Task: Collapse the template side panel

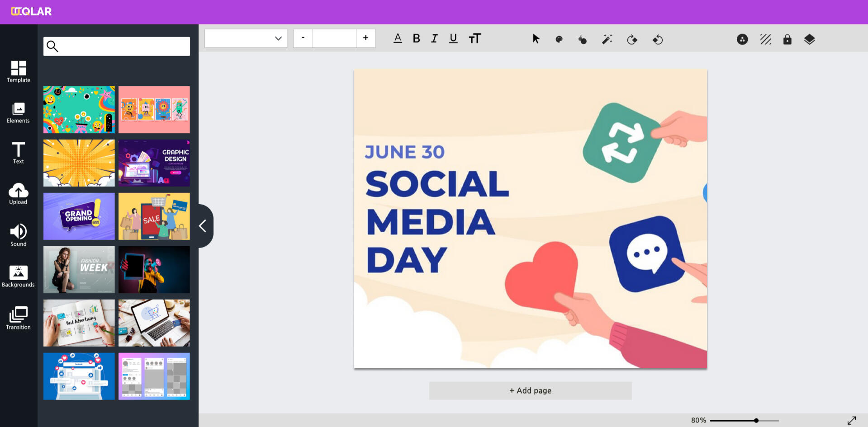Action: [203, 226]
